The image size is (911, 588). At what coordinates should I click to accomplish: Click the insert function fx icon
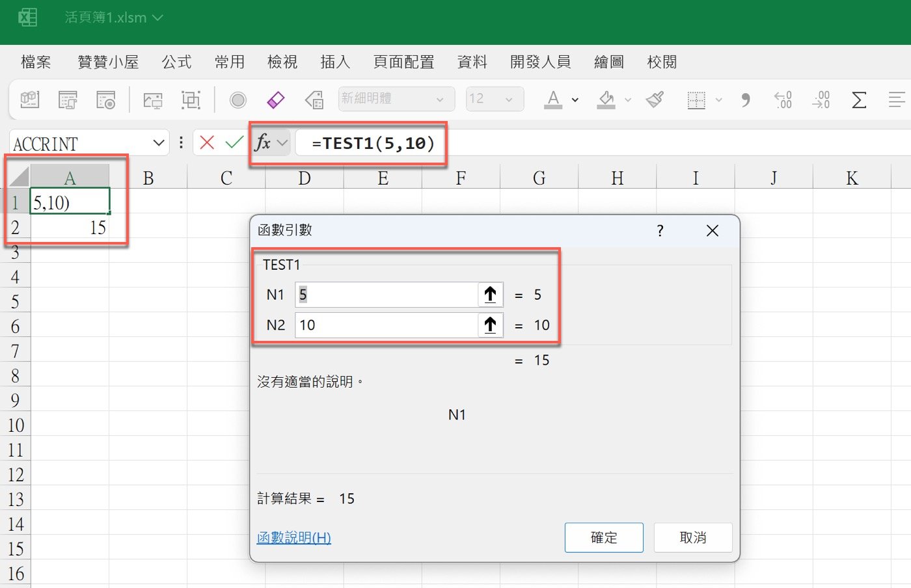pos(263,142)
